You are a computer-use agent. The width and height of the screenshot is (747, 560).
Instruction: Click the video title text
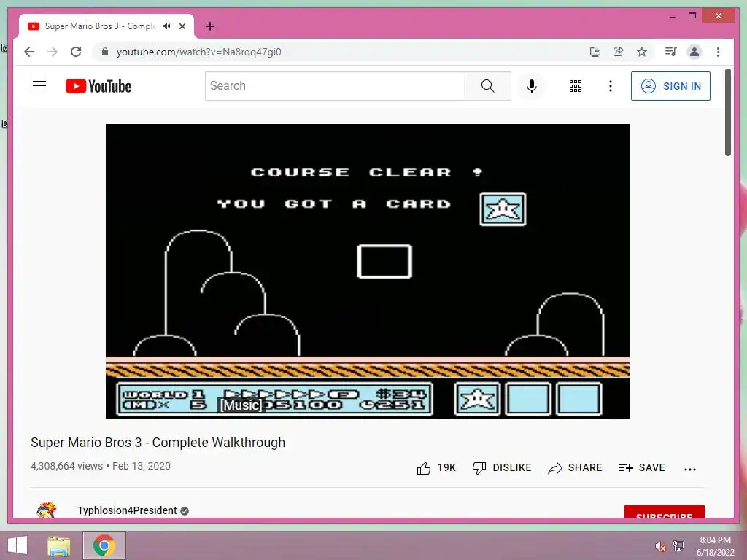coord(158,443)
